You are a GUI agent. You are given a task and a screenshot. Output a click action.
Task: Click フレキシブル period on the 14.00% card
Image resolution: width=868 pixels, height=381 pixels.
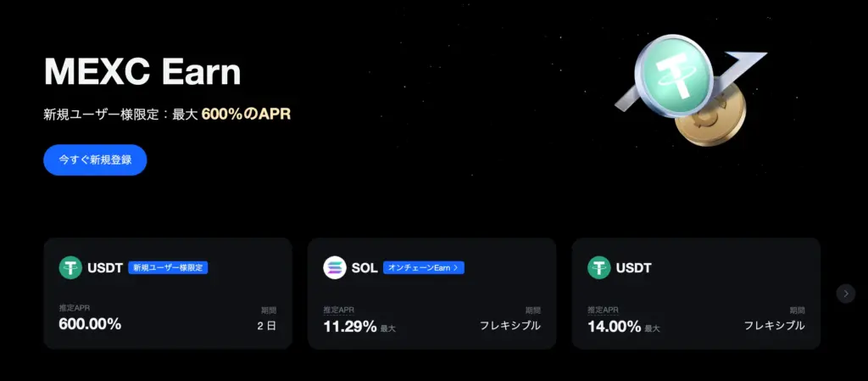[774, 326]
